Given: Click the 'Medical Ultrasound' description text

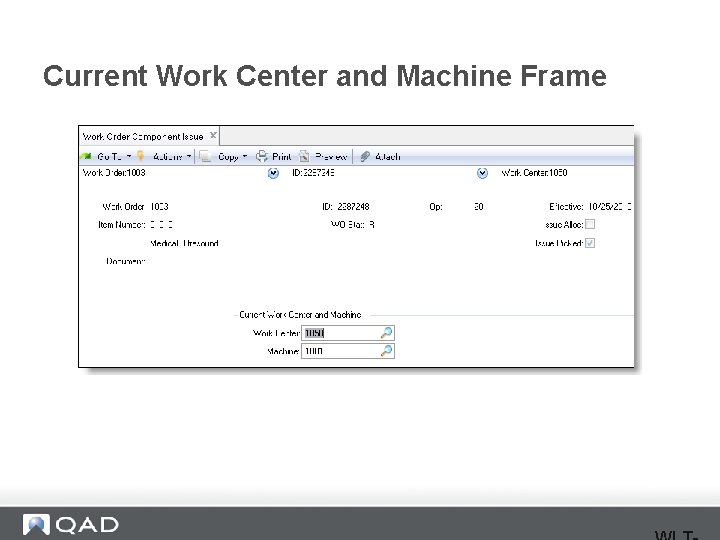Looking at the screenshot, I should point(184,243).
